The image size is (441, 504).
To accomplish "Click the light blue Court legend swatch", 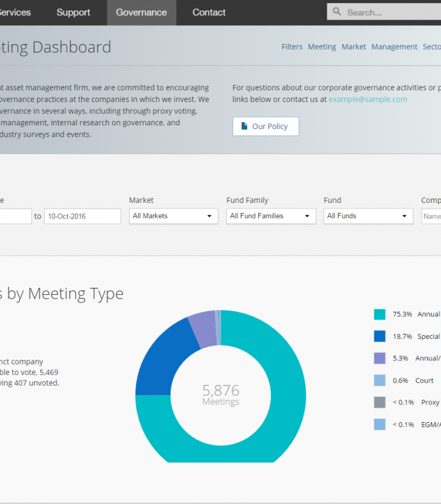I will pos(379,381).
